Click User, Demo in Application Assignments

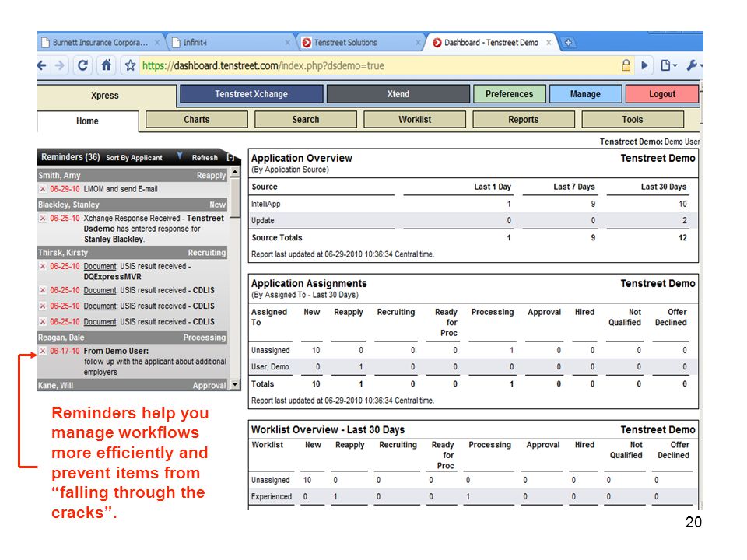[270, 366]
